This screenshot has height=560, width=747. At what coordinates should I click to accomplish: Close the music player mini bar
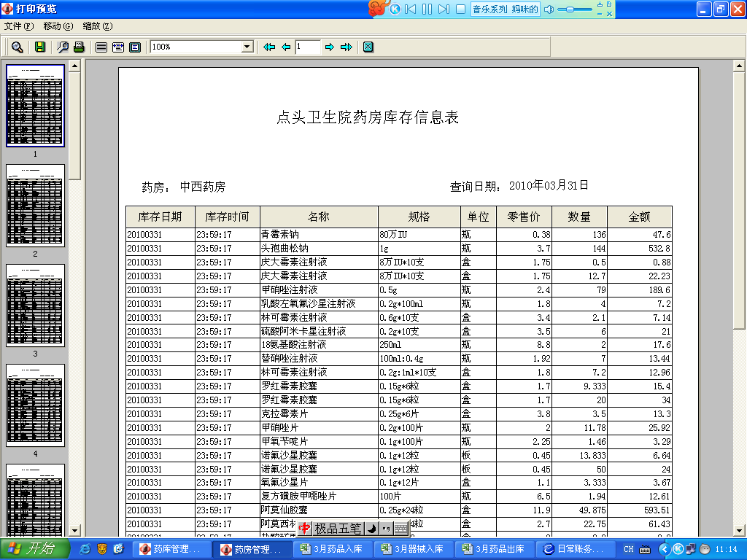point(609,14)
